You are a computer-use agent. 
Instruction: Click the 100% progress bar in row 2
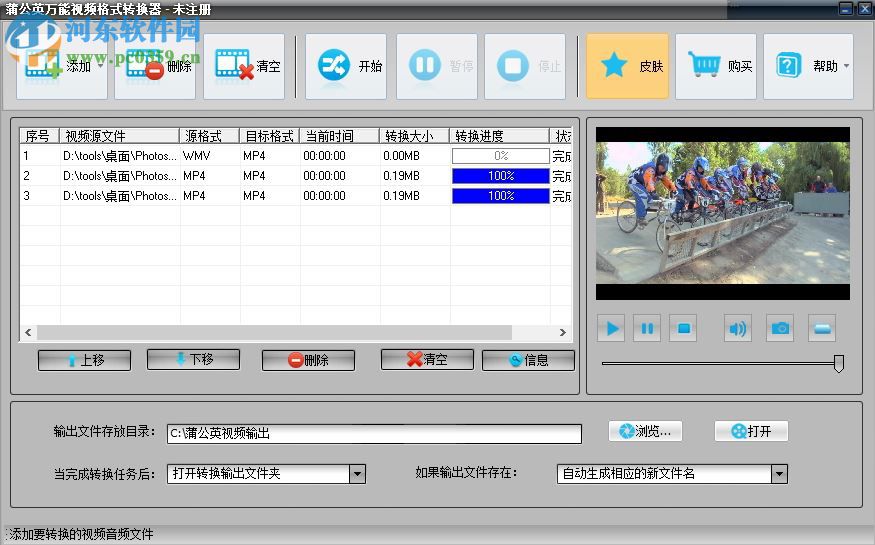501,176
